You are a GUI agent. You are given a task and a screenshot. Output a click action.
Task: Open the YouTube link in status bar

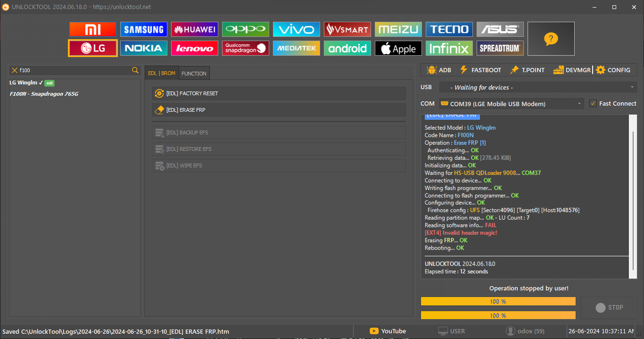click(x=388, y=331)
